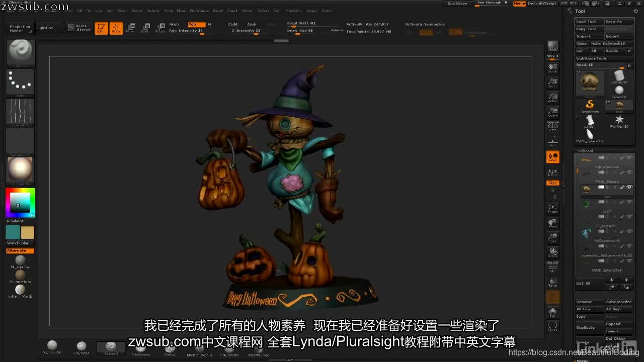
Task: Click Load Tool button
Action: [x=589, y=22]
